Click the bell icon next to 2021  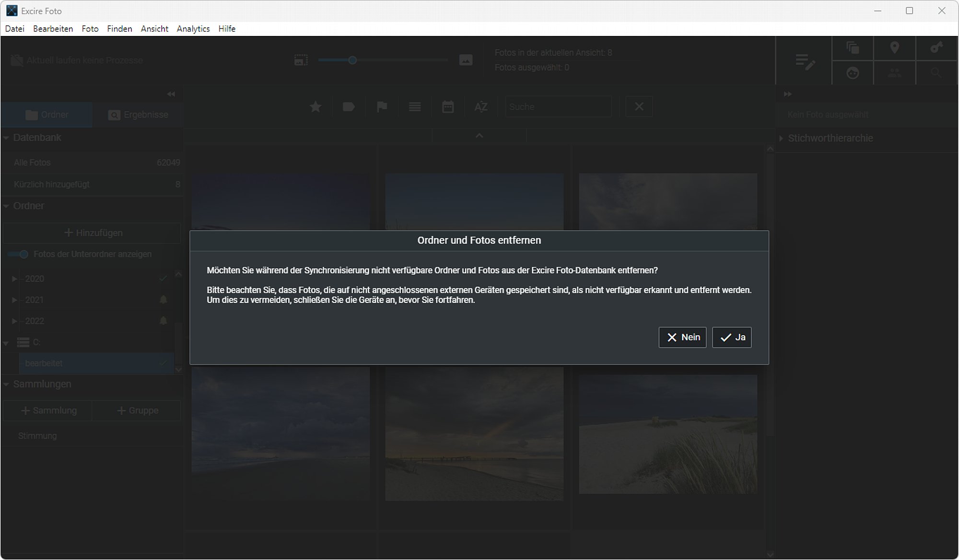click(163, 300)
